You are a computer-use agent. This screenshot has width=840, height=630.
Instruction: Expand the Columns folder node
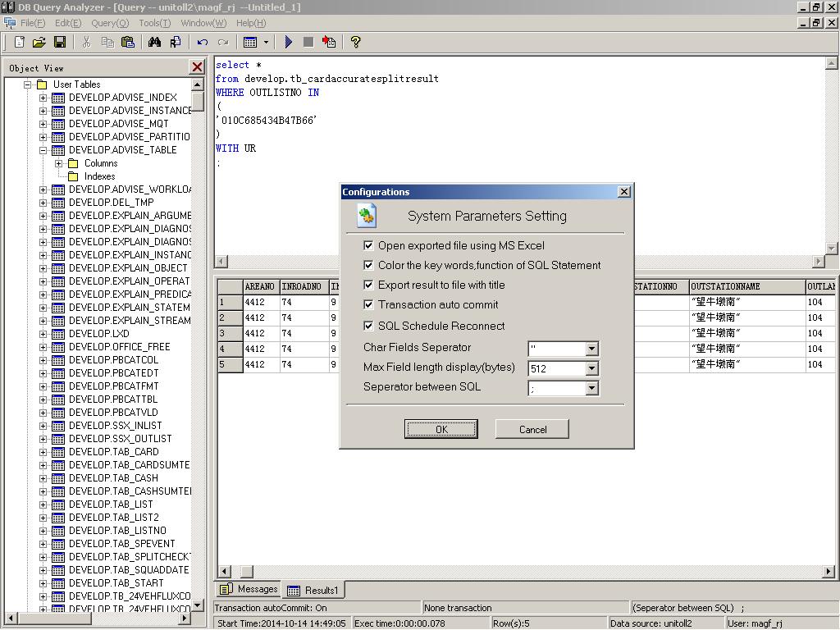[x=59, y=163]
